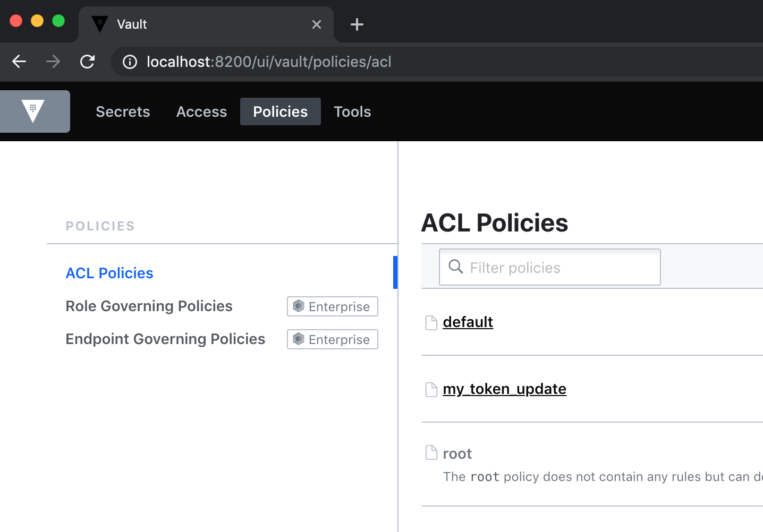Image resolution: width=763 pixels, height=532 pixels.
Task: Open the Tools navigation tab
Action: (352, 111)
